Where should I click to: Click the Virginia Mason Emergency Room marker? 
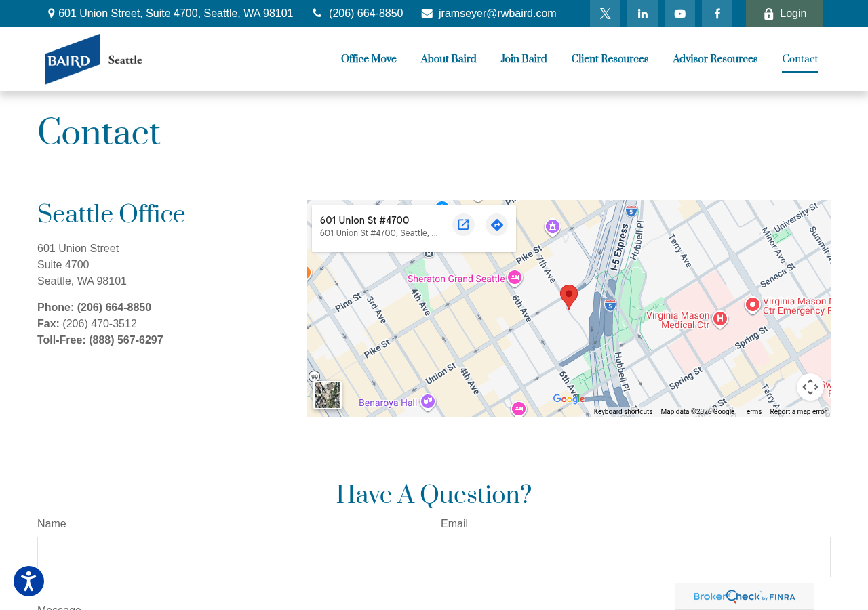(753, 305)
